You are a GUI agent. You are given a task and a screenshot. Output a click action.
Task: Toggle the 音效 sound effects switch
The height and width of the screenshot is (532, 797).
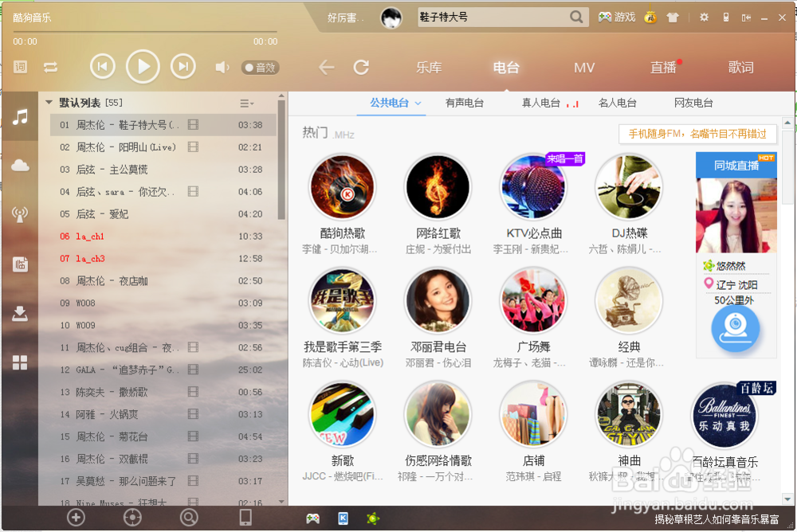click(260, 67)
